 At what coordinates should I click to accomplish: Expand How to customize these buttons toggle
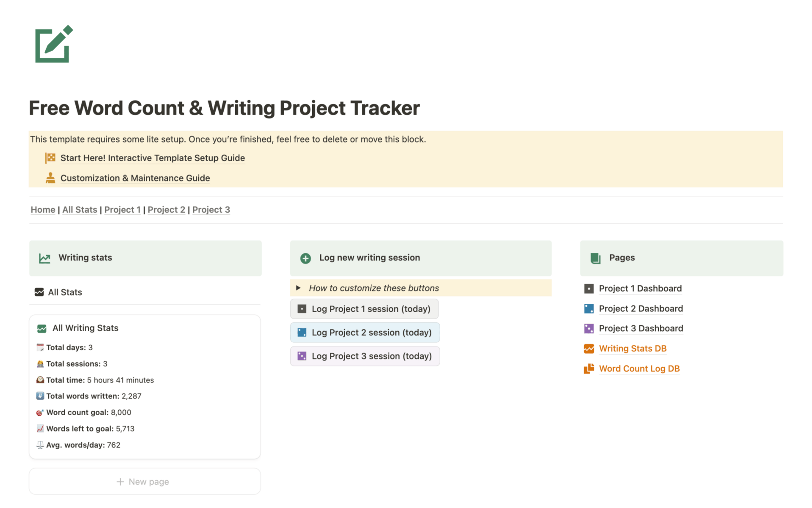298,288
